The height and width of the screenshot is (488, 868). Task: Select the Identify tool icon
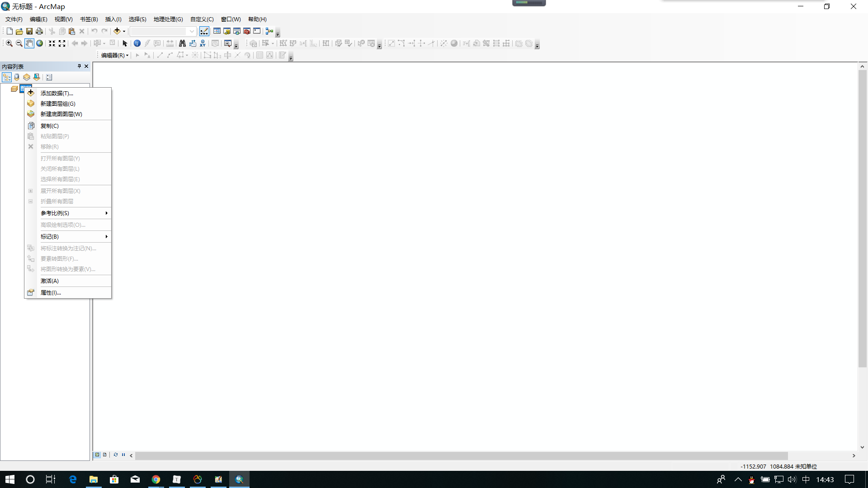click(x=137, y=43)
